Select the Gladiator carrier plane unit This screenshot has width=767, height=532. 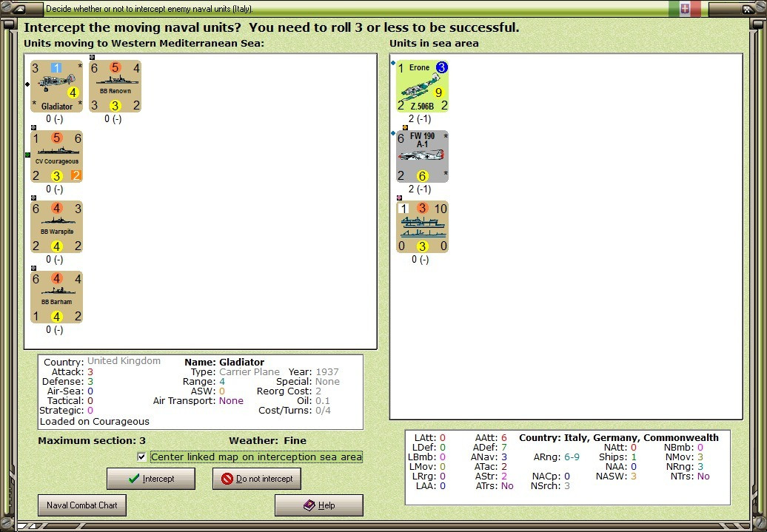tap(57, 86)
